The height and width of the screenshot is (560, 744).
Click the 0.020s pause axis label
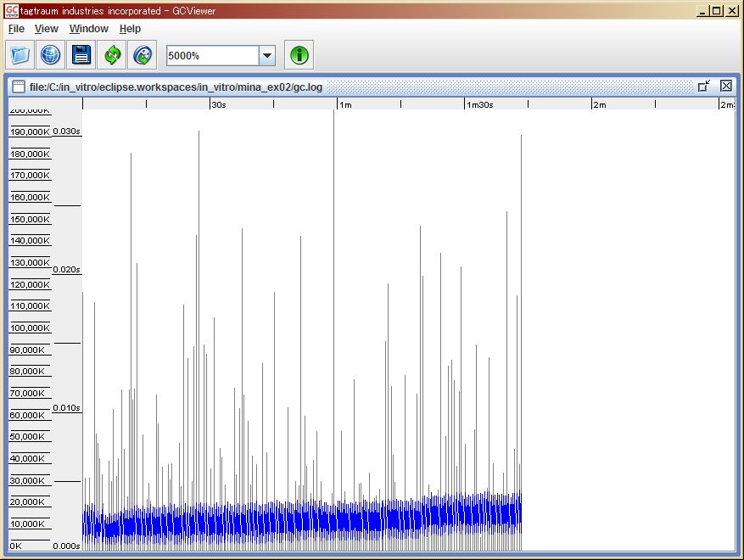pos(66,269)
